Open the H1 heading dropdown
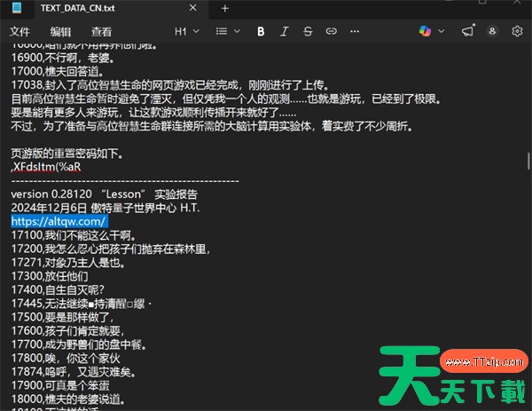 tap(186, 32)
